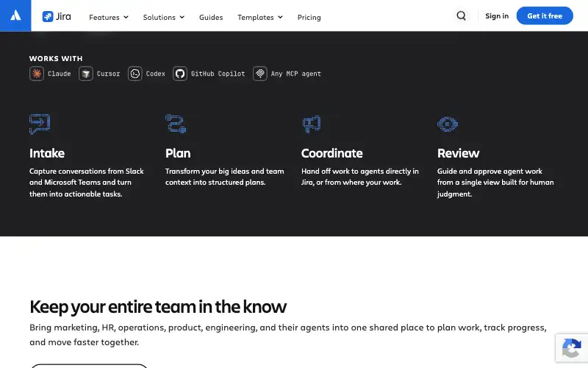Click the Hand off work to agents description
588x368 pixels.
coord(360,177)
